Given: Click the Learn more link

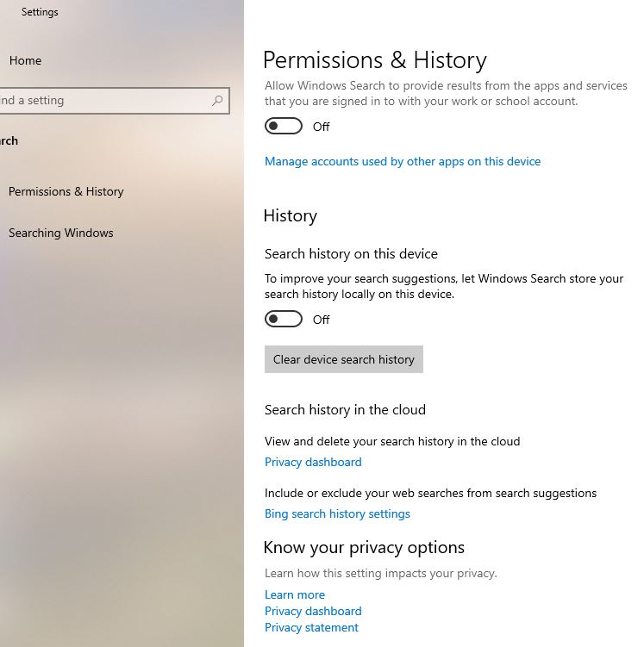Looking at the screenshot, I should tap(295, 594).
